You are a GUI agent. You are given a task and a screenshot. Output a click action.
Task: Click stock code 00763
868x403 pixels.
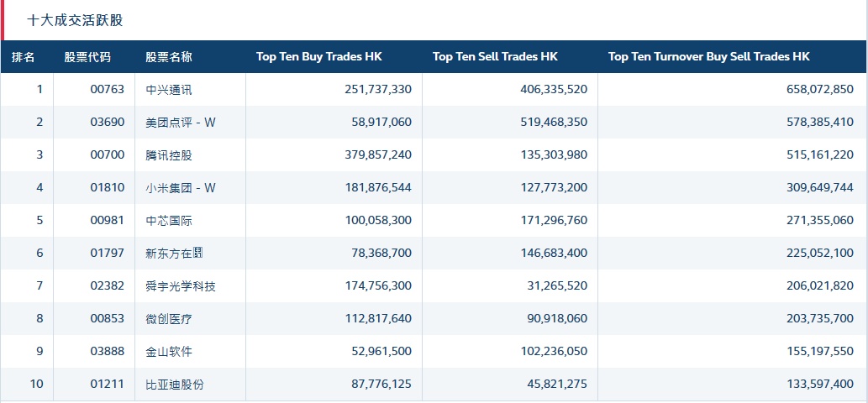(x=107, y=90)
